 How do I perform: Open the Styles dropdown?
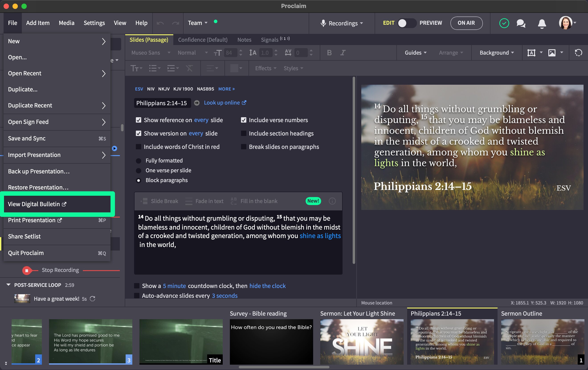(x=293, y=68)
